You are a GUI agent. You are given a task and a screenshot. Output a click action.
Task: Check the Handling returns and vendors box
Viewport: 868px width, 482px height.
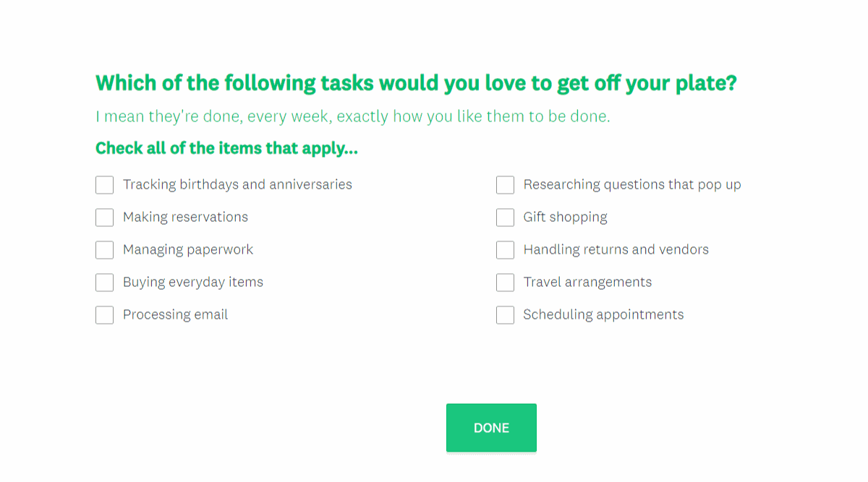[505, 250]
